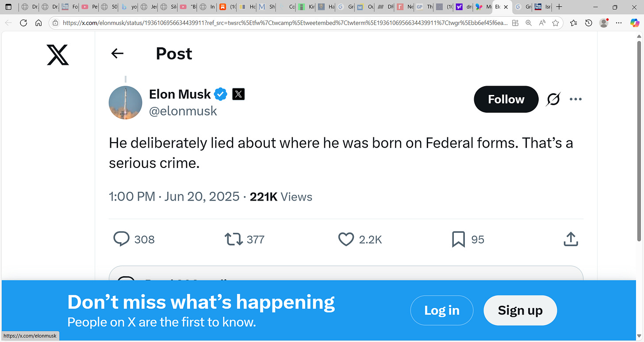Image resolution: width=644 pixels, height=342 pixels.
Task: Like the post with the heart icon
Action: click(346, 239)
